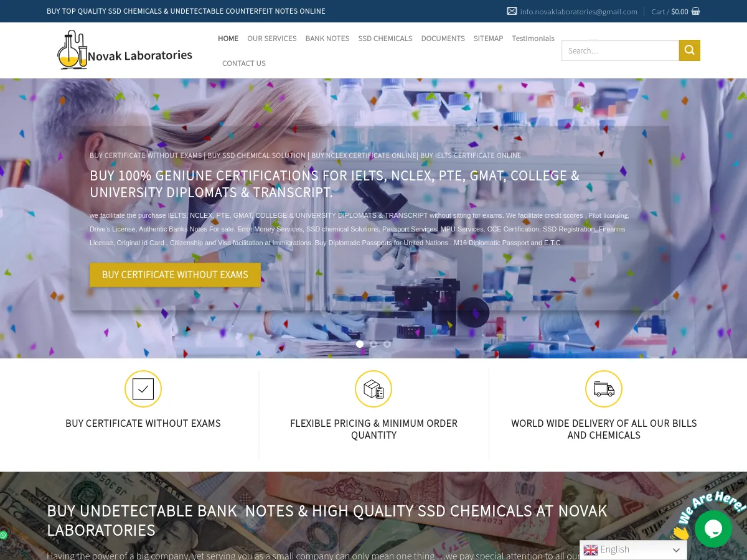Click the delivery truck icon for worldwide delivery
747x560 pixels.
tap(603, 388)
